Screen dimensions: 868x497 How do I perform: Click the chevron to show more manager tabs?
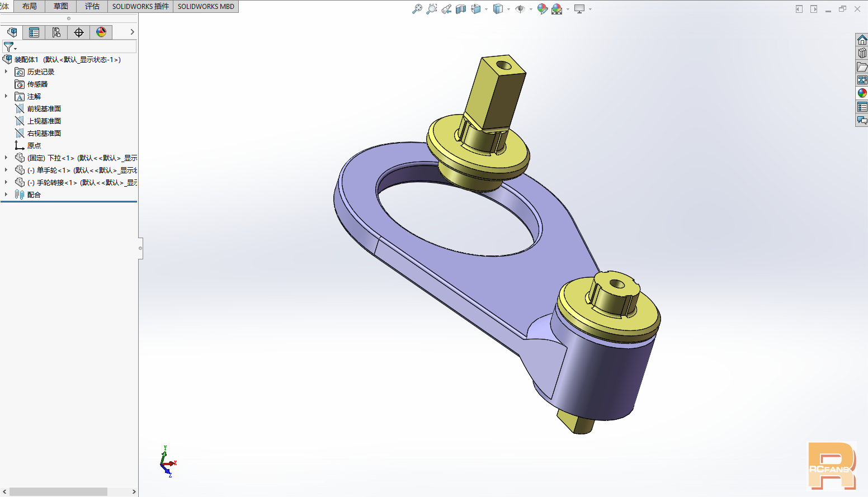coord(132,32)
